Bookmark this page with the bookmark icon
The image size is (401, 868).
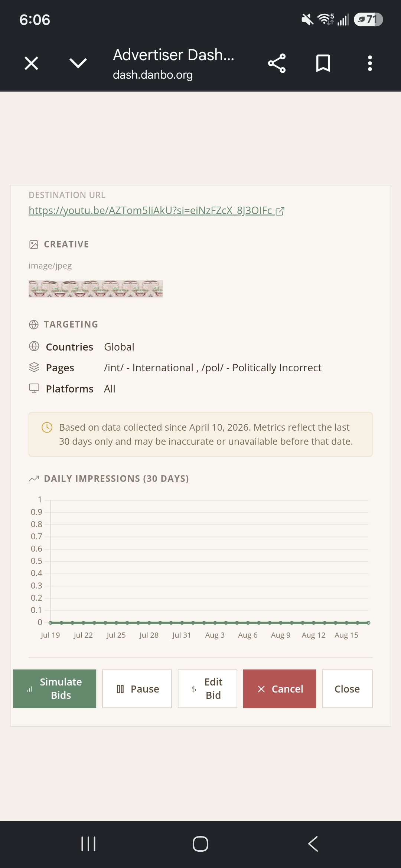pos(323,63)
